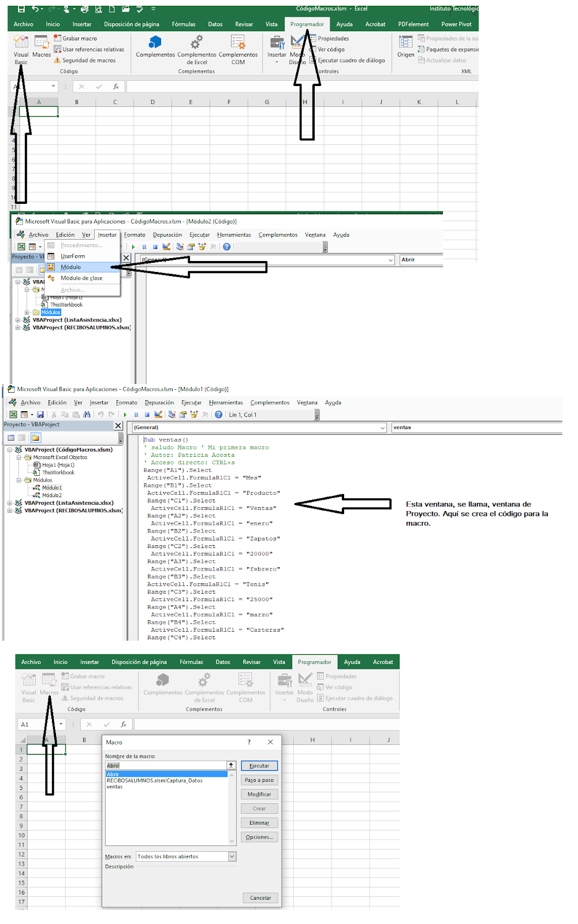
Task: Open Complementos de Excel in the active CódigoMacros.xlsm ribbon
Action: (197, 50)
